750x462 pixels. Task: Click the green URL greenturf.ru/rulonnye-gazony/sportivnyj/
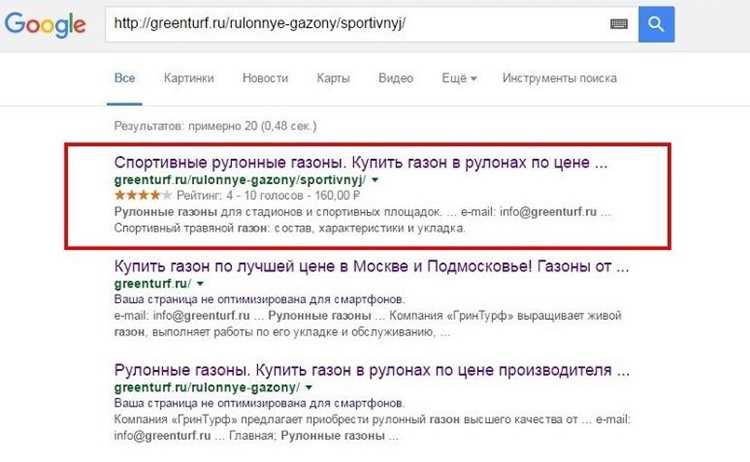pyautogui.click(x=240, y=180)
